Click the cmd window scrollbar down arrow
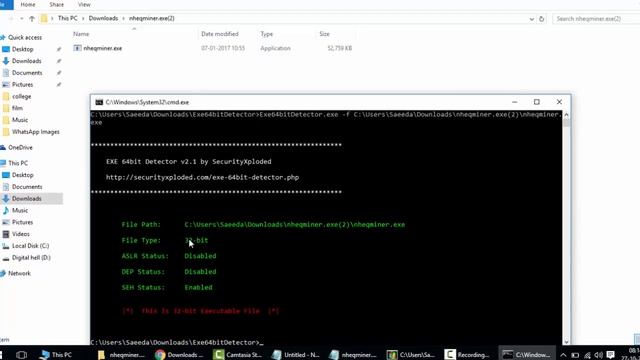The width and height of the screenshot is (640, 360). point(566,342)
